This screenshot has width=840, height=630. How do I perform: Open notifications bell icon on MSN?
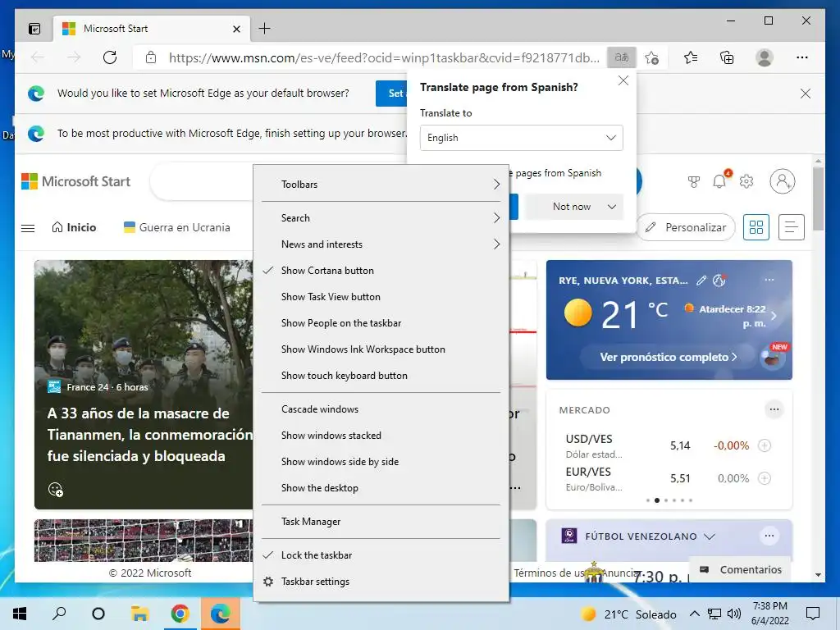(x=719, y=181)
